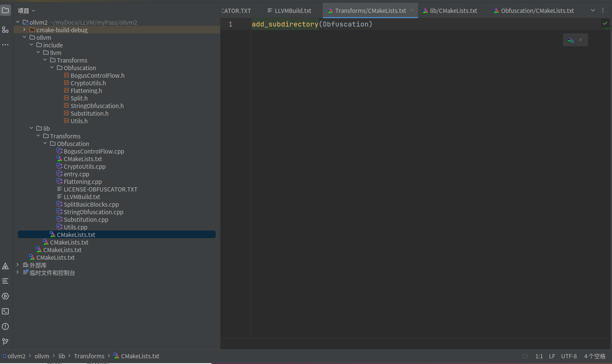Select BogusControlFlow.h in project tree
This screenshot has width=612, height=364.
(x=98, y=75)
